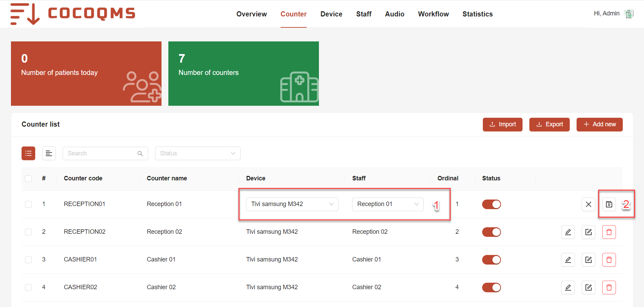Click the trash icon for Cashier 02
Screen dimensions: 644x307
click(609, 287)
